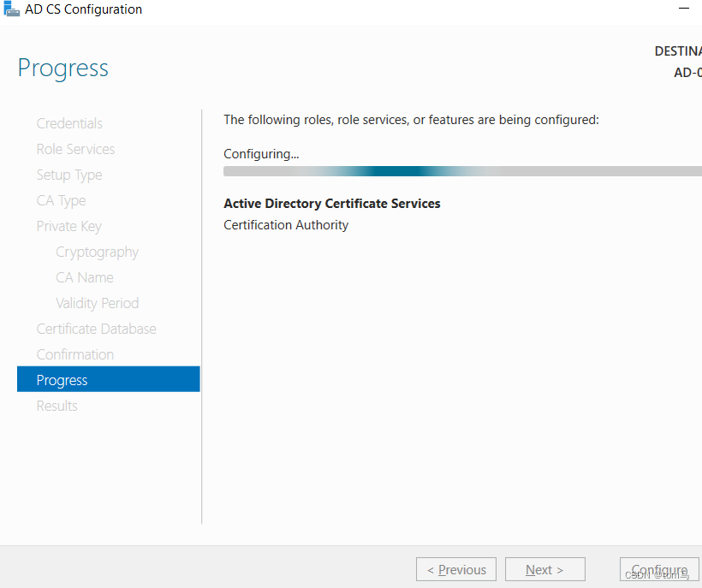This screenshot has width=702, height=588.
Task: Click the 'Configuring...' status text
Action: [x=261, y=154]
